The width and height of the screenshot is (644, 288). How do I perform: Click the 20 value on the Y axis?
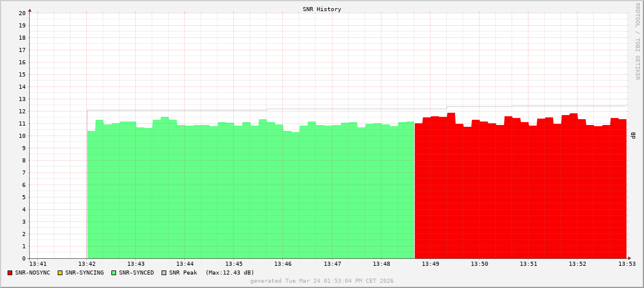click(22, 13)
